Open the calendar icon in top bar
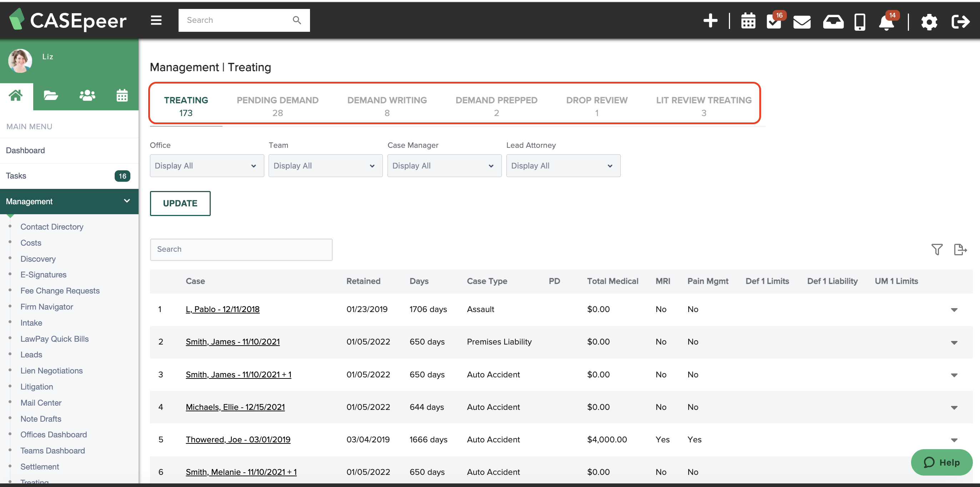Viewport: 980px width, 487px height. [x=748, y=21]
